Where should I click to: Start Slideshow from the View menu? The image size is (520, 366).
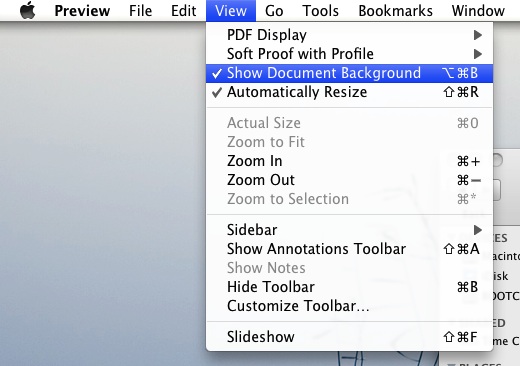(x=349, y=337)
